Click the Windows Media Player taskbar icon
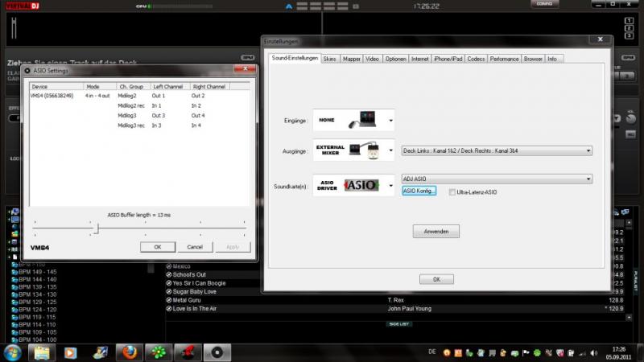The width and height of the screenshot is (644, 362). (71, 352)
